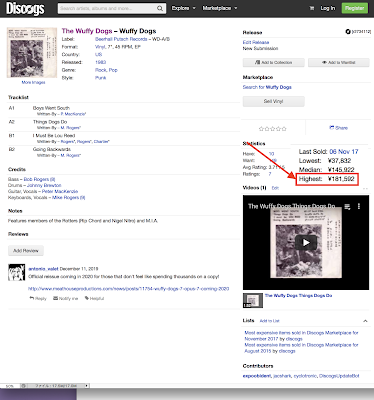
Task: Mark the review as Helpful
Action: point(94,298)
